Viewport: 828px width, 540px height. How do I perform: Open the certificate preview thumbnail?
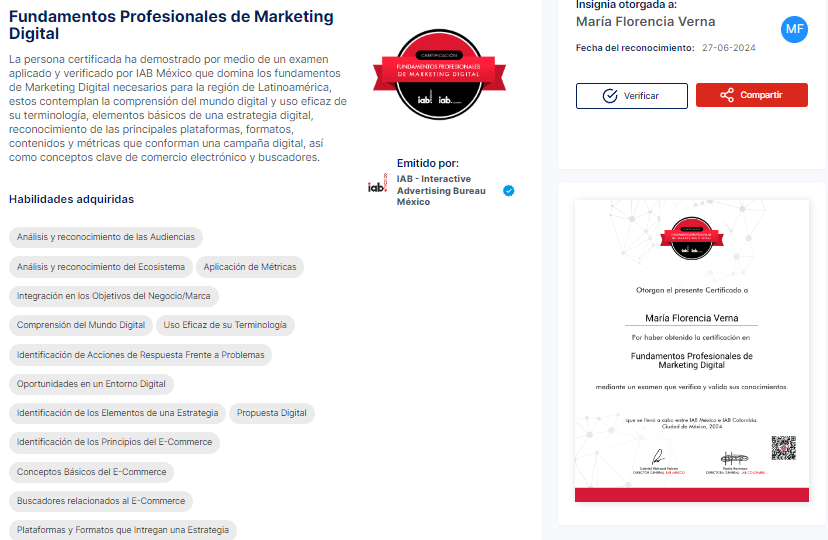(x=692, y=350)
